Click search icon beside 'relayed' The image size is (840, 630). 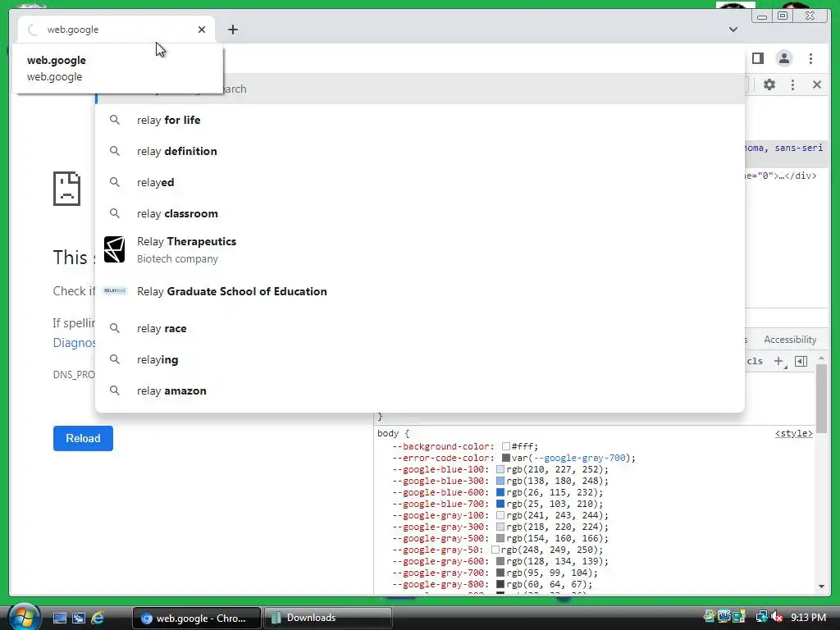coord(115,182)
